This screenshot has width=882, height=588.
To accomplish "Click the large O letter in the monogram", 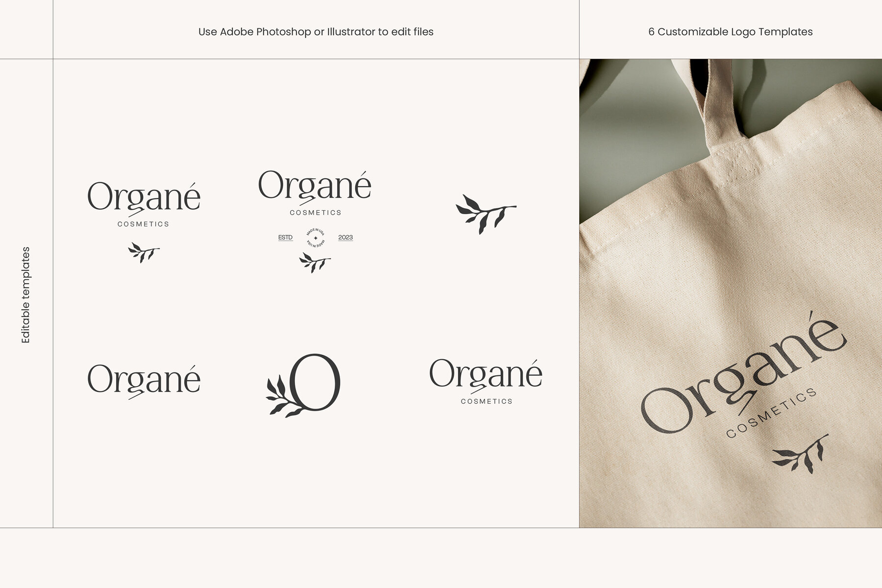I will click(316, 382).
